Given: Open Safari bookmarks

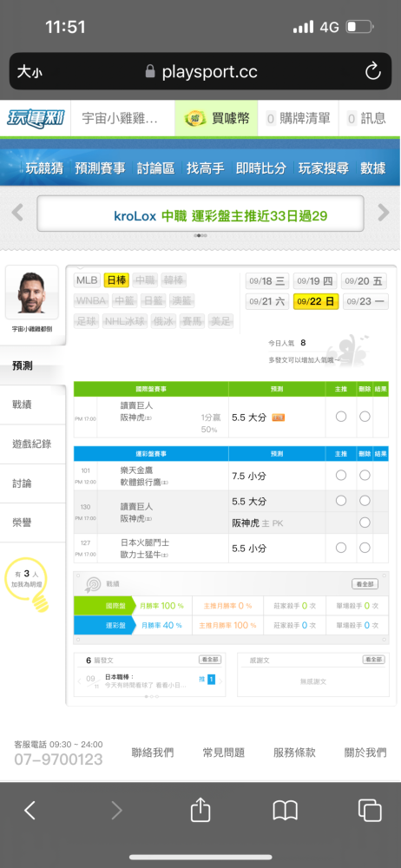Looking at the screenshot, I should (x=286, y=811).
